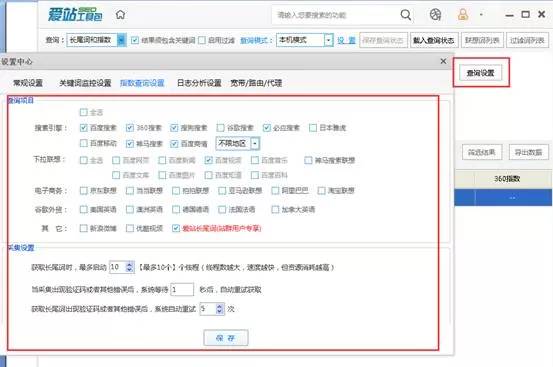This screenshot has width=553, height=367.
Task: Enable 京东联想 e-commerce checkbox
Action: tap(84, 191)
